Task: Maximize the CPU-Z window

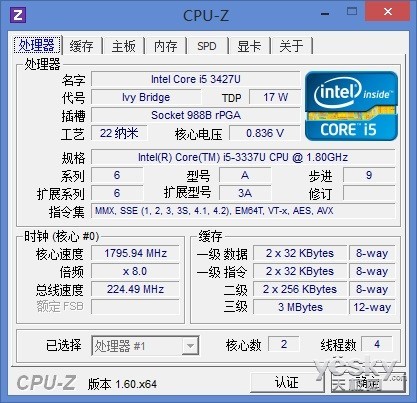Action: 351,12
